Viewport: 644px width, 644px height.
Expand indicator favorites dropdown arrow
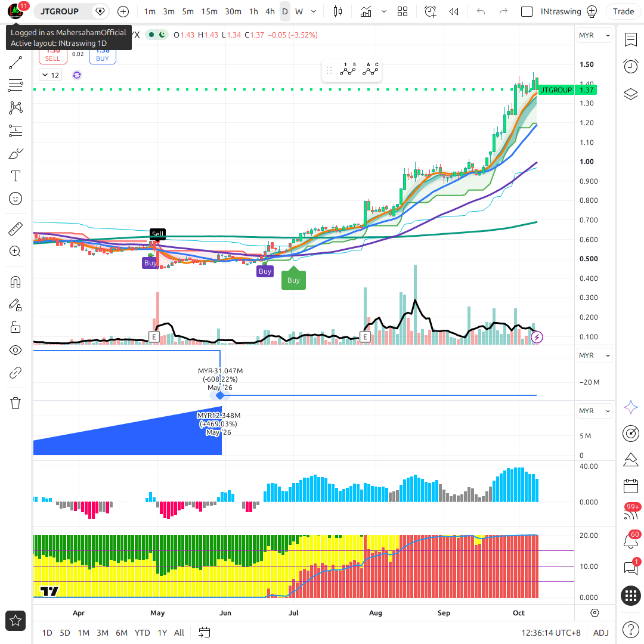point(384,11)
